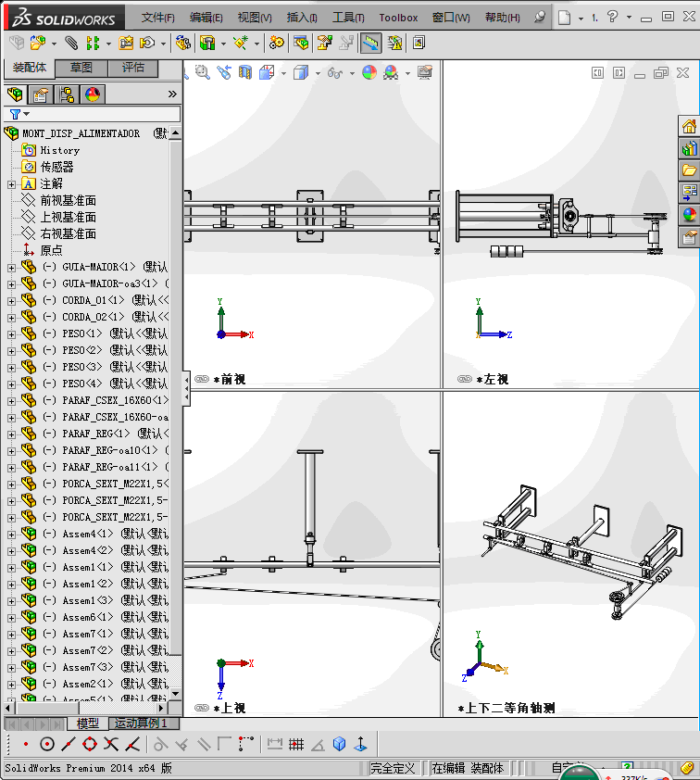
Task: Click the *前视 view link icon
Action: [x=201, y=379]
